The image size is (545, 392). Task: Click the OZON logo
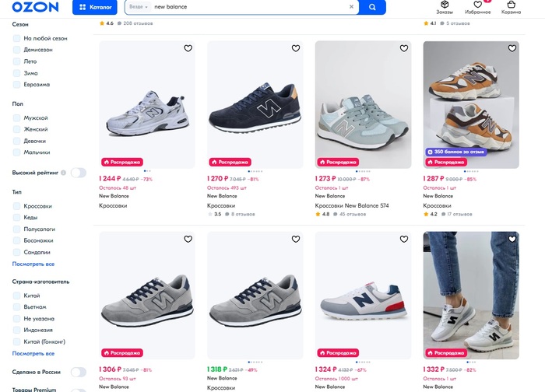[x=35, y=7]
